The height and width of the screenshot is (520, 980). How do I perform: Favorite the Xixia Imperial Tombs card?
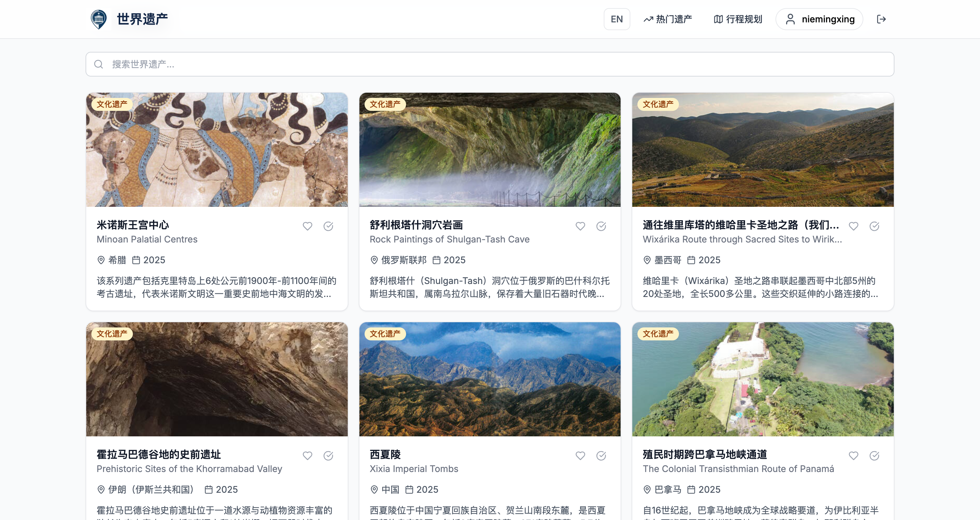point(580,456)
